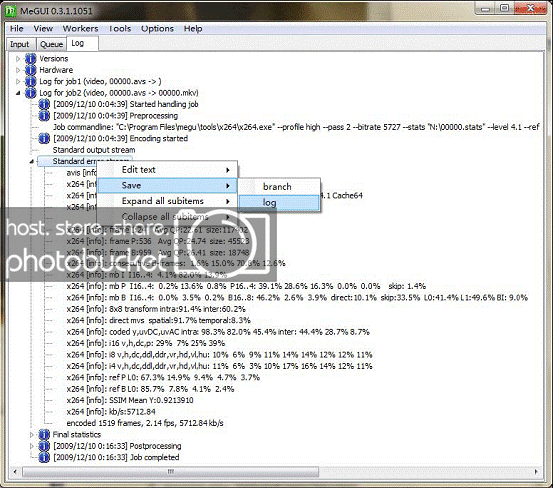The image size is (553, 488).
Task: Click the info icon beside Hardware
Action: (31, 70)
